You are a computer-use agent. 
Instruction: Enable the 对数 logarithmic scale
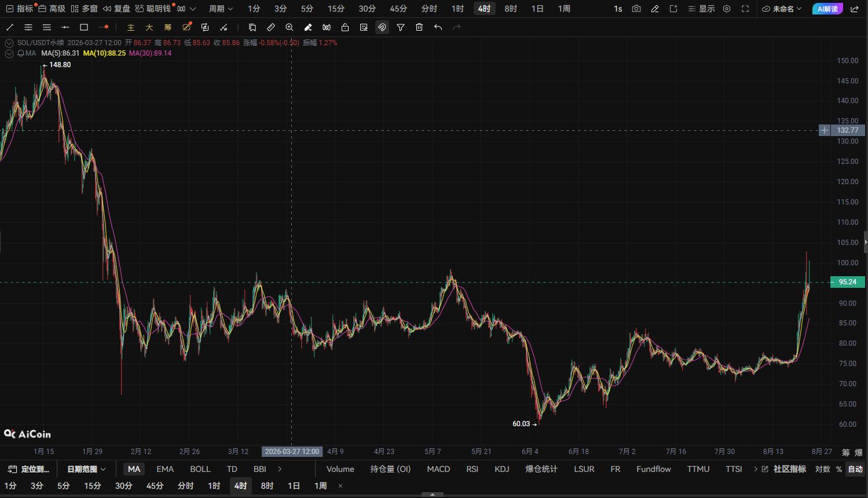(x=822, y=469)
